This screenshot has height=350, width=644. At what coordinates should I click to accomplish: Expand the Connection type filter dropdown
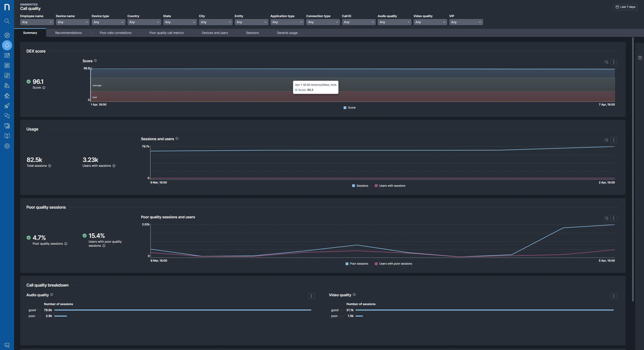click(x=323, y=22)
